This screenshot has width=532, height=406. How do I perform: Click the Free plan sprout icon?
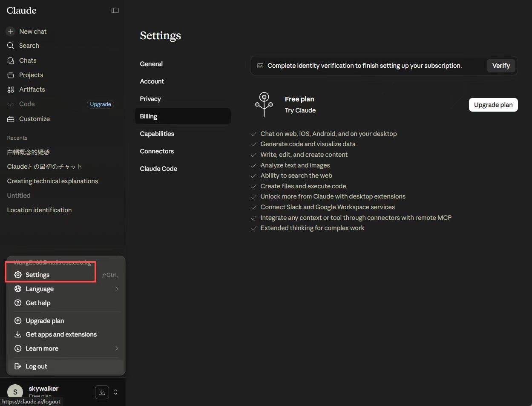pyautogui.click(x=264, y=104)
